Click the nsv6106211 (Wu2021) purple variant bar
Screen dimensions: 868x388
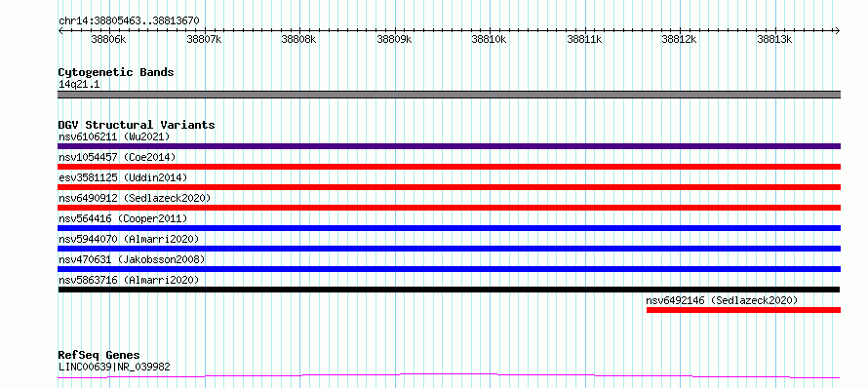click(x=449, y=146)
